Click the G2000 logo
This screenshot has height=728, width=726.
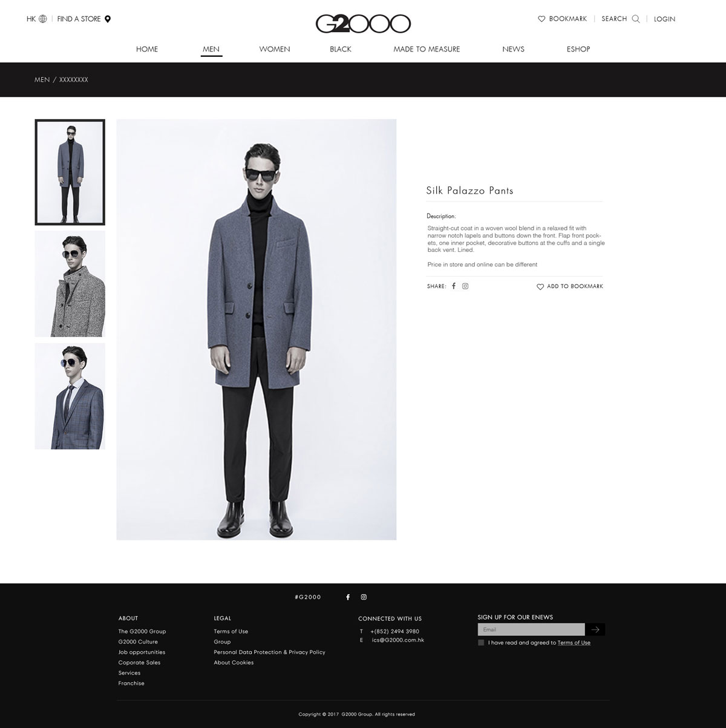pos(363,24)
